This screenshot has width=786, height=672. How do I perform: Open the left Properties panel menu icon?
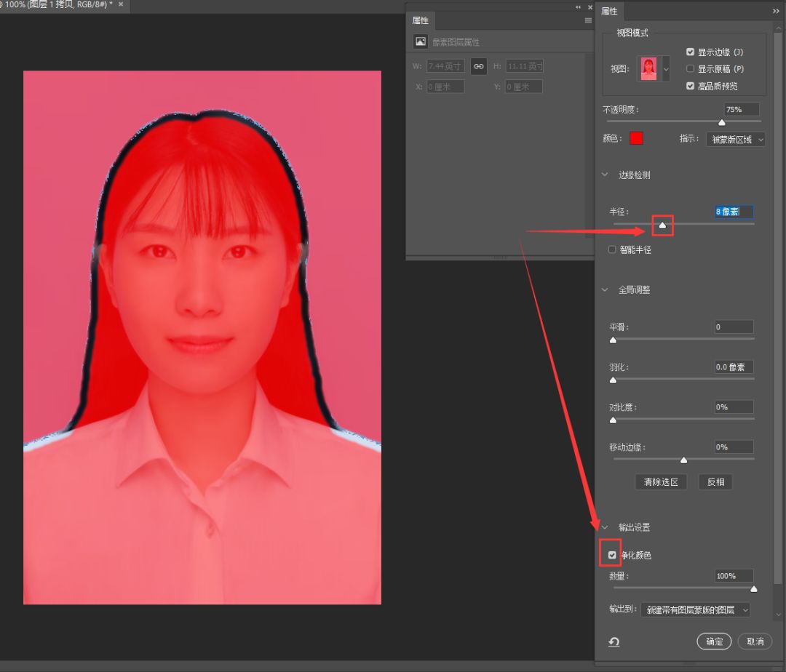588,21
